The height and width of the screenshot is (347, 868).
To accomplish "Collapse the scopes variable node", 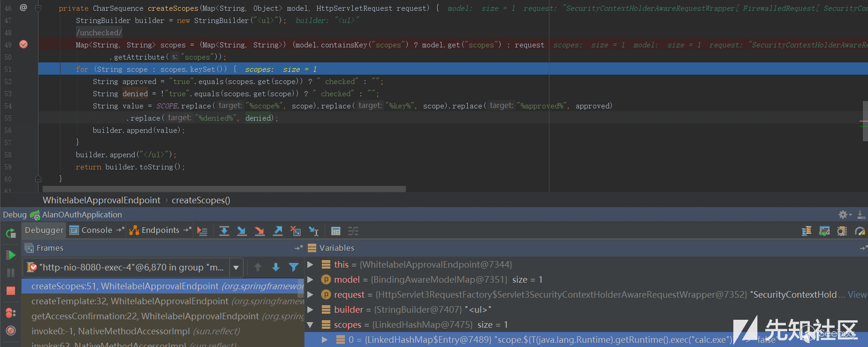I will [310, 324].
